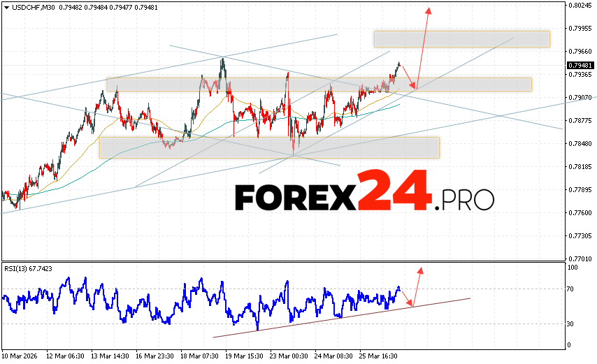
Task: Select the 23 Mar 00:30 time label
Action: pyautogui.click(x=289, y=356)
